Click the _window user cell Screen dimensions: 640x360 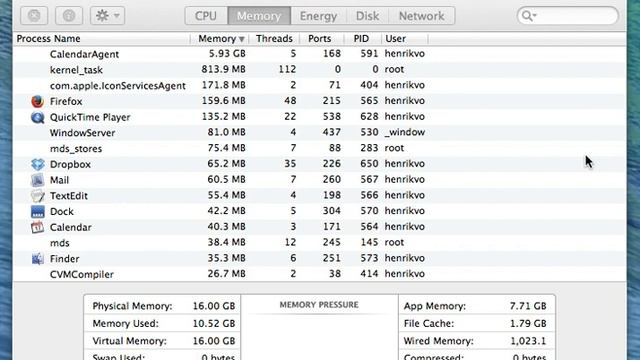(x=404, y=132)
